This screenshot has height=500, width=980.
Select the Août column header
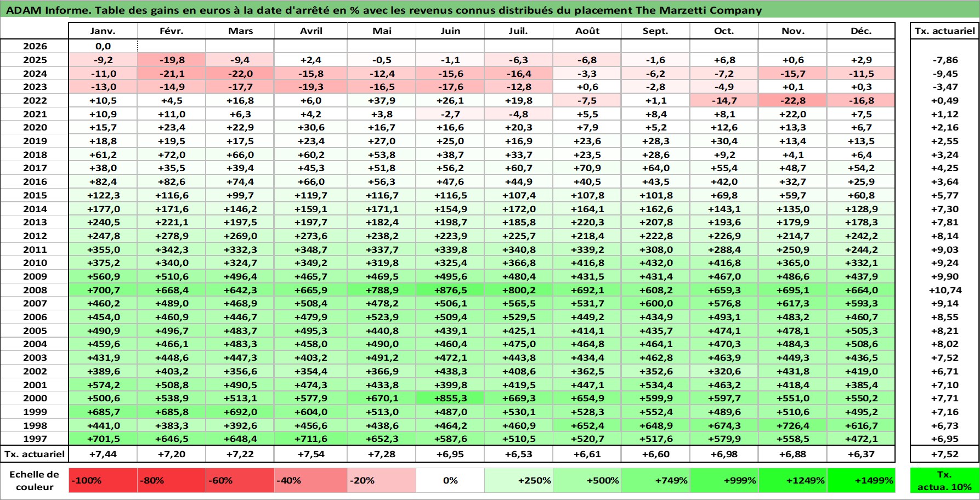587,31
